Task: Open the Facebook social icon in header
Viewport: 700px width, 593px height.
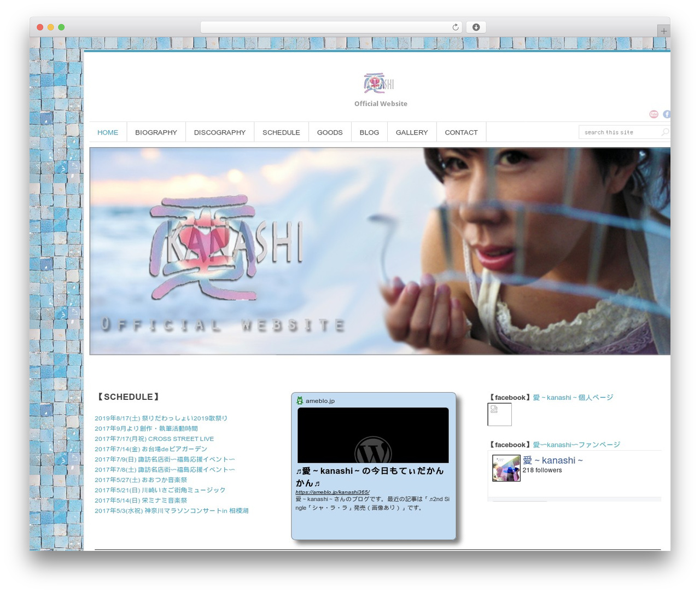Action: [x=667, y=114]
